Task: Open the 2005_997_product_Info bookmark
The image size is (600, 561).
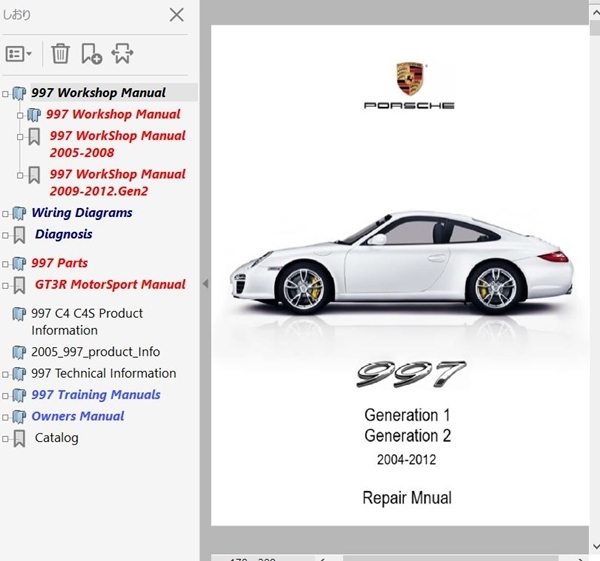Action: pyautogui.click(x=96, y=352)
